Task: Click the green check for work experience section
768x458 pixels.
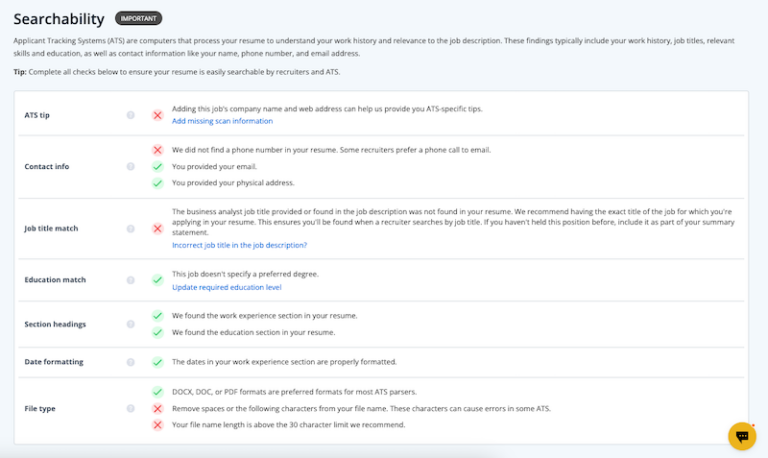Action: pyautogui.click(x=157, y=316)
